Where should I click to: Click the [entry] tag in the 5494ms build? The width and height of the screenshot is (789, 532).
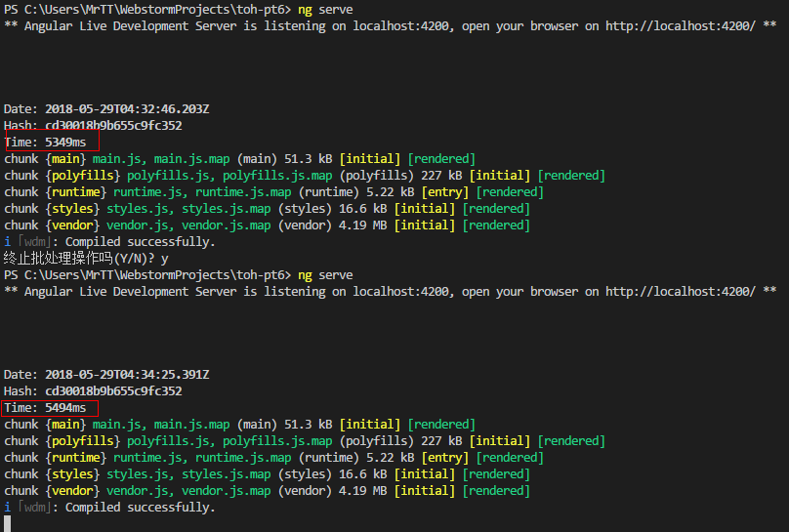(x=444, y=457)
